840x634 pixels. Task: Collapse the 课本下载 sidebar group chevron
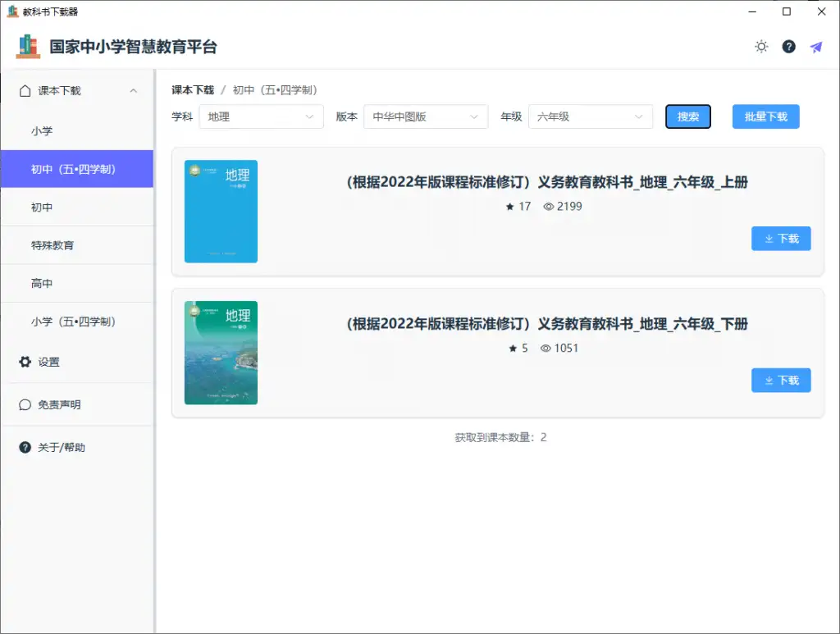point(133,91)
